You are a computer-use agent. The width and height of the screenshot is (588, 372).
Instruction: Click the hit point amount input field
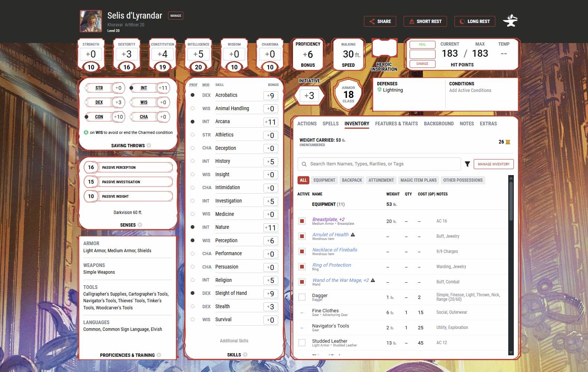pos(422,54)
